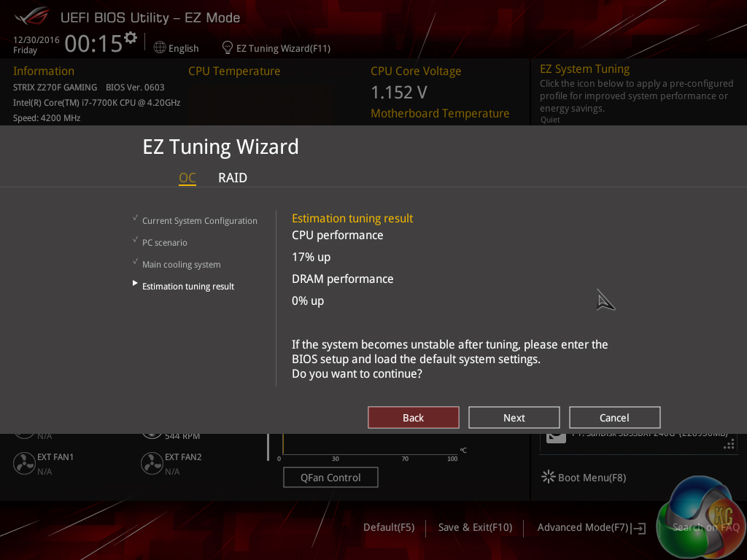Launch EZ Tuning Wizard(F11)

pos(284,48)
